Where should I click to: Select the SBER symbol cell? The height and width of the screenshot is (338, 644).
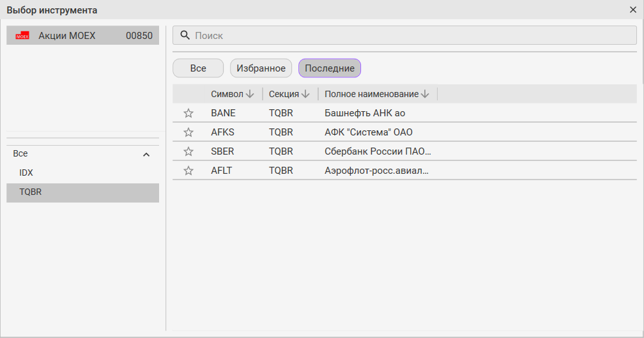pyautogui.click(x=222, y=151)
